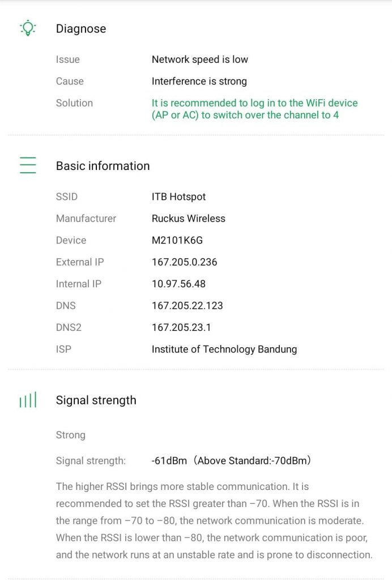This screenshot has width=392, height=580.
Task: Tap the DNS2 value 167.205.23.1
Action: pyautogui.click(x=181, y=327)
